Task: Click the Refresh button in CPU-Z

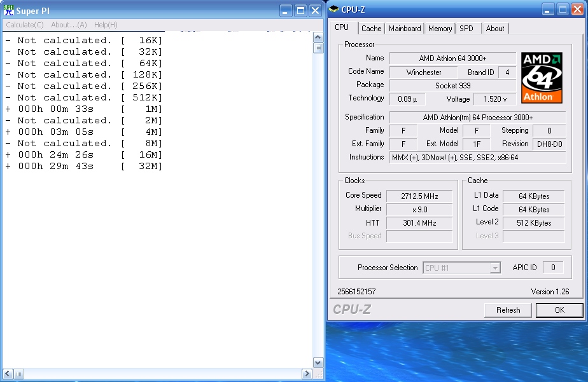Action: (508, 310)
